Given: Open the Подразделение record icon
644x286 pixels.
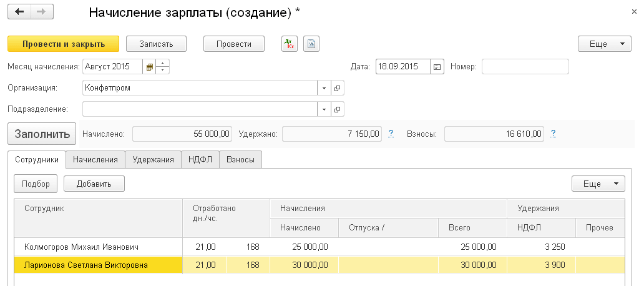Looking at the screenshot, I should [x=338, y=109].
